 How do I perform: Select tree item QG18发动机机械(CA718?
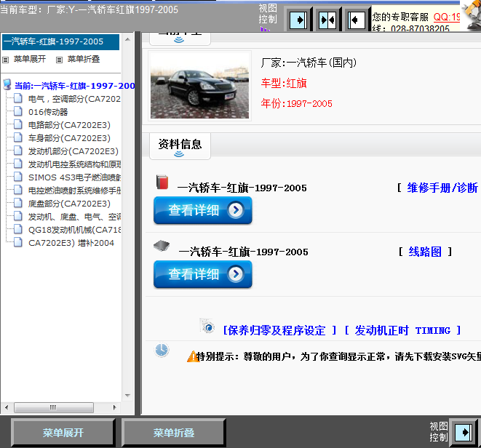74,230
